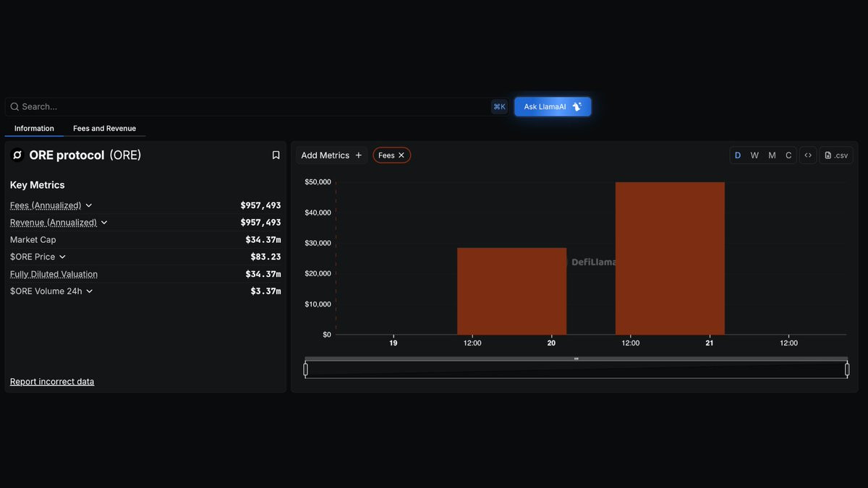Click the $0 y-axis label
Viewport: 868px width, 488px height.
(x=327, y=335)
